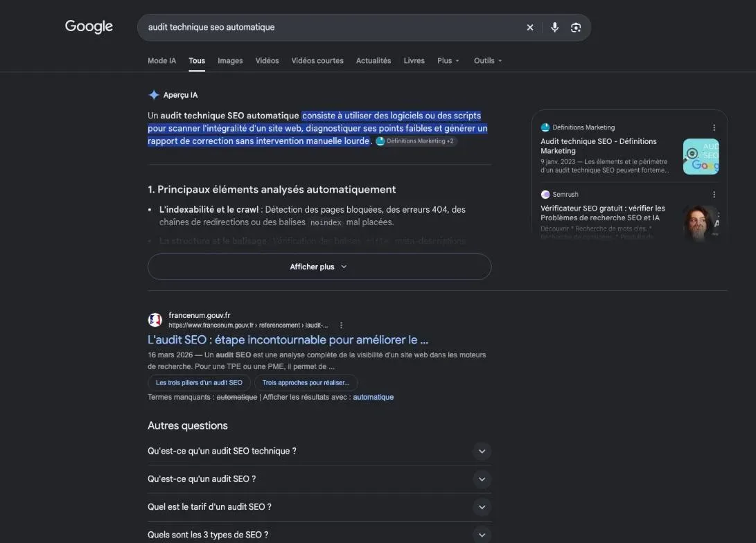Clear the search query with the X icon
The image size is (756, 543).
[530, 28]
